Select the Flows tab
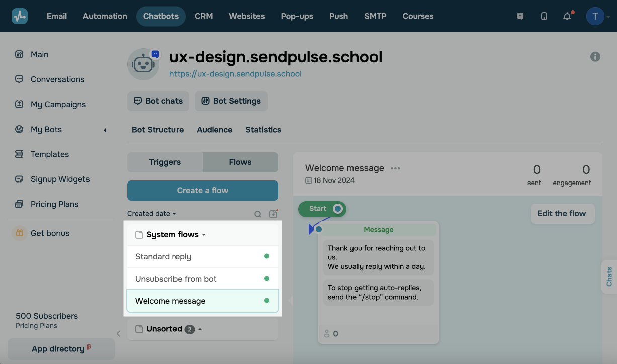This screenshot has height=364, width=617. pos(240,162)
